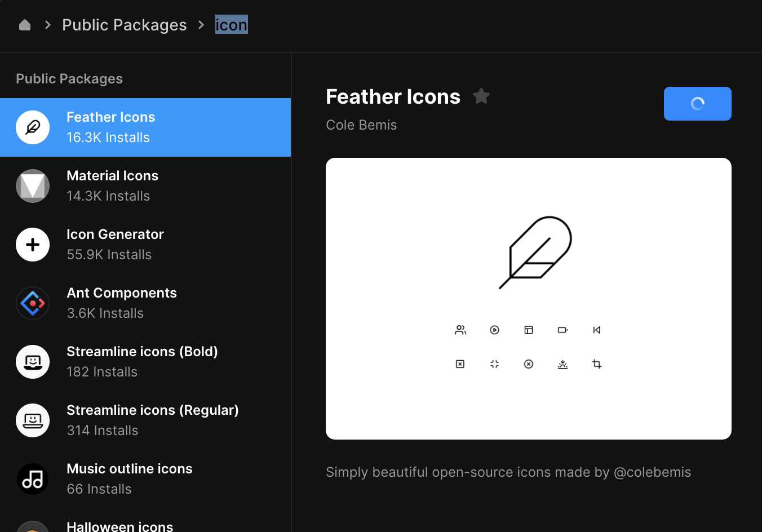This screenshot has width=762, height=532.
Task: Click the layout icon in preview
Action: click(529, 330)
